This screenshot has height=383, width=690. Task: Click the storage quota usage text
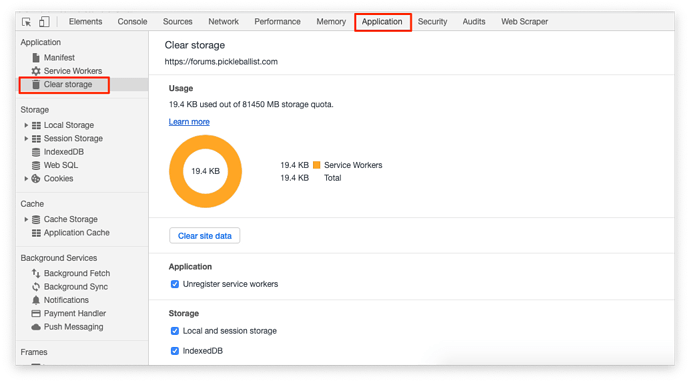click(251, 105)
